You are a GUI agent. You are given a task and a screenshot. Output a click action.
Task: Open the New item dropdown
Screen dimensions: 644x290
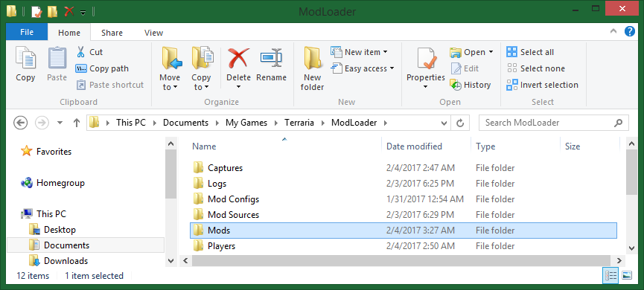pos(360,52)
